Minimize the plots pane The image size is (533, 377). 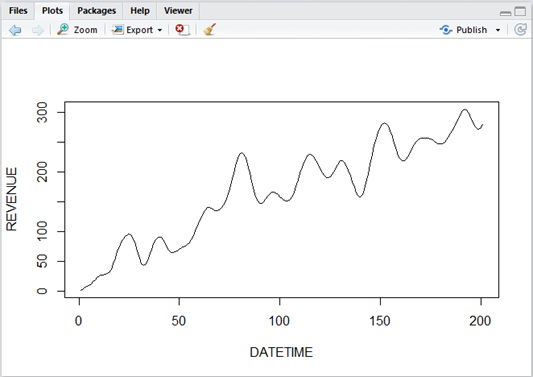[x=505, y=13]
